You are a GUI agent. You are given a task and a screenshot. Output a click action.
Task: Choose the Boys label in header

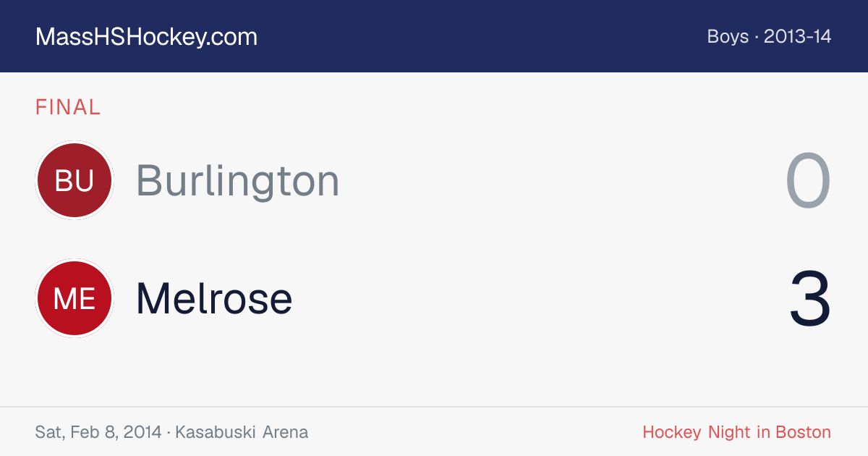[x=728, y=37]
